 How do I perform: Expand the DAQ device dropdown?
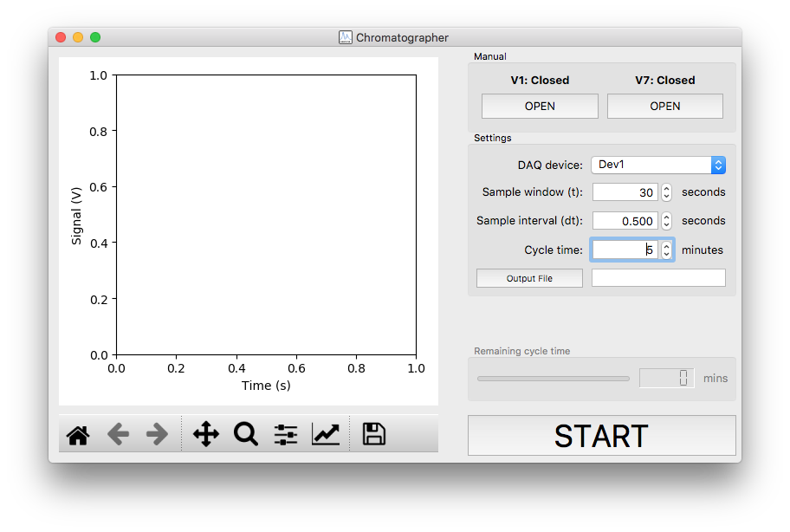(718, 165)
